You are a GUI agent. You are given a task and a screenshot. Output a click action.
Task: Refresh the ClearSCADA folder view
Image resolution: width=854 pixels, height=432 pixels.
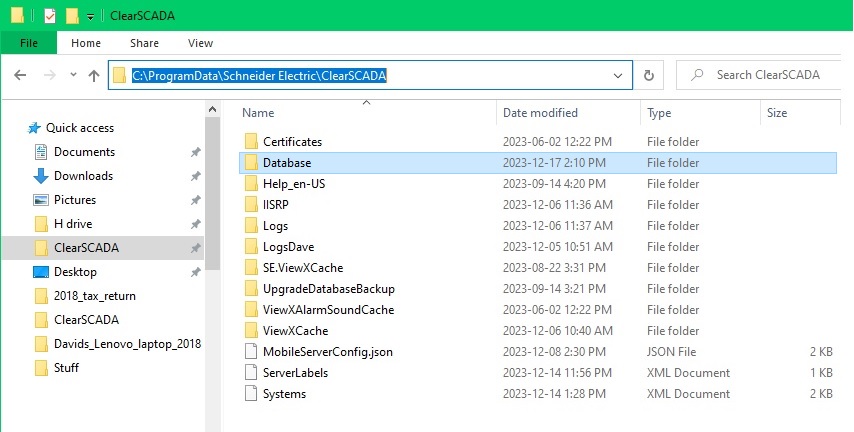point(648,75)
